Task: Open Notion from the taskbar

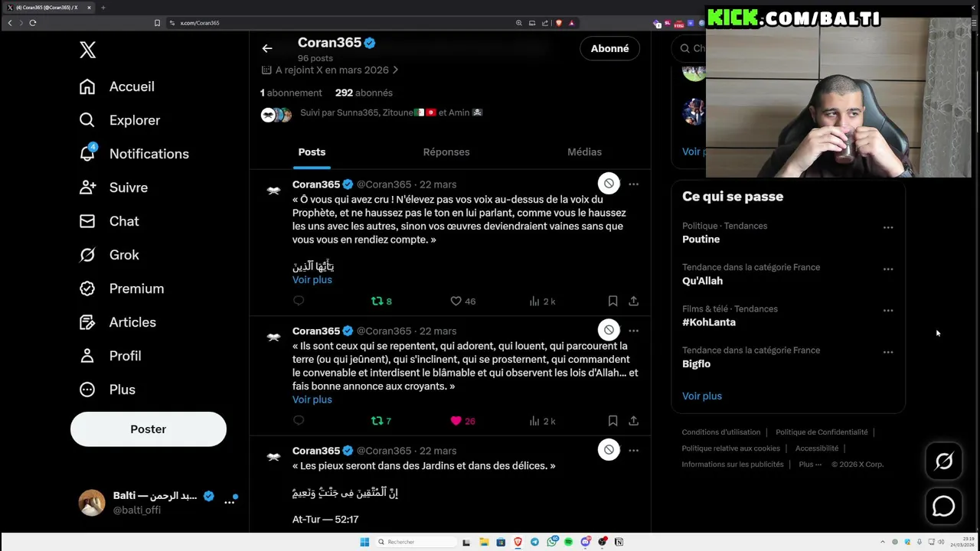Action: [x=619, y=542]
